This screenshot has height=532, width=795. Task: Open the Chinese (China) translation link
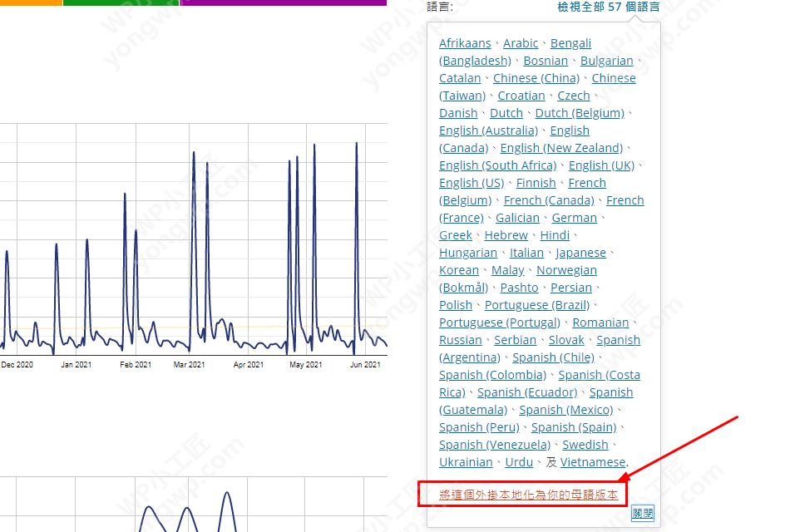[536, 78]
